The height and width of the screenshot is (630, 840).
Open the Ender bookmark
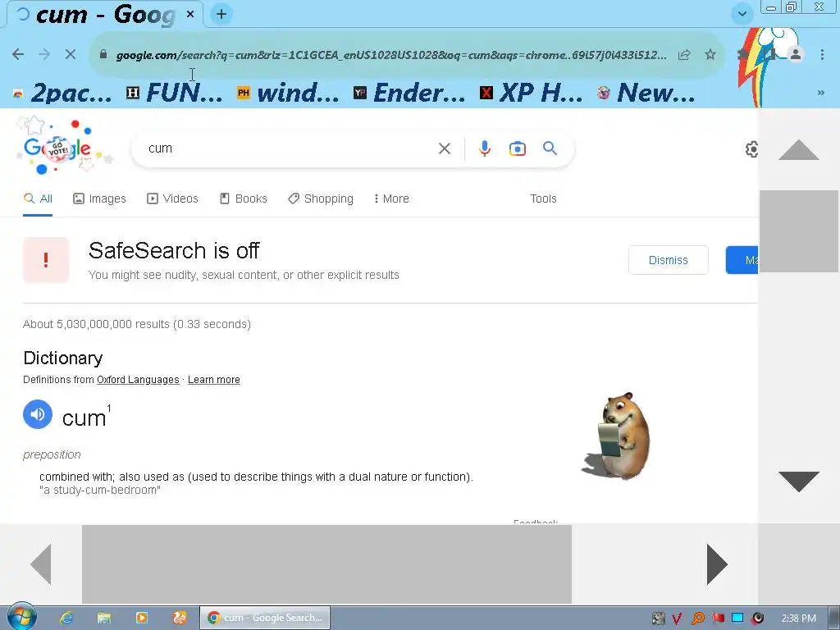click(x=409, y=94)
